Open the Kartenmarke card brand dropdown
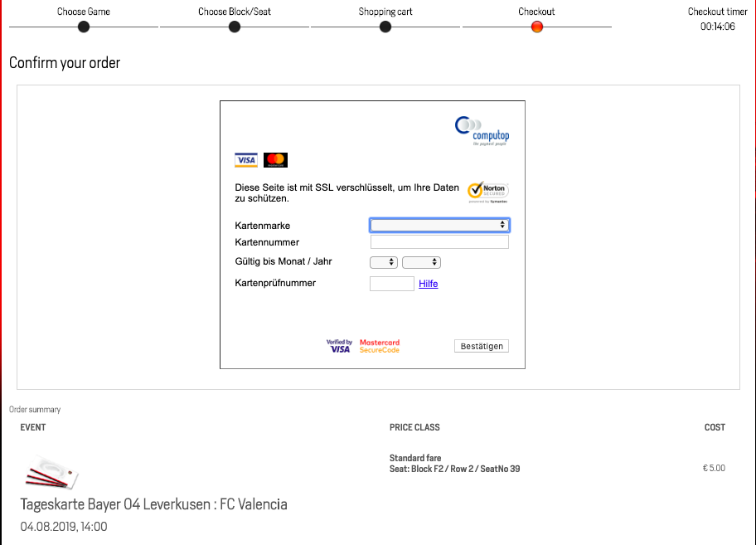 439,226
